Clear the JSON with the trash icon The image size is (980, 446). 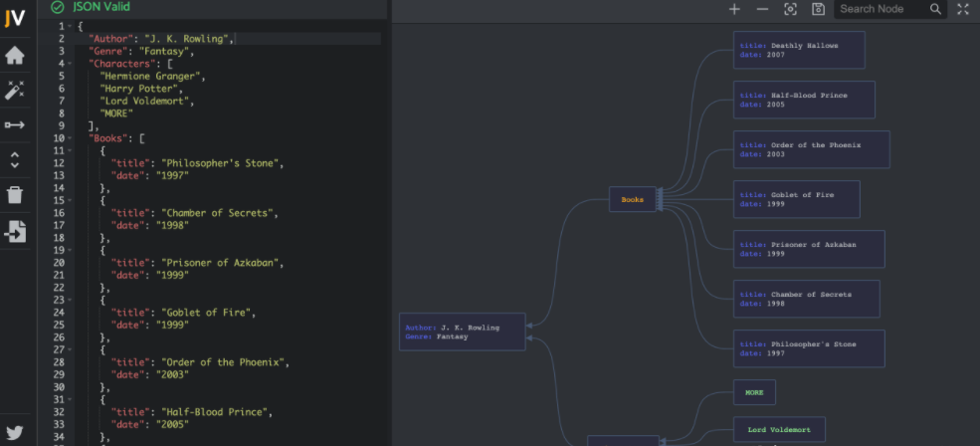coord(15,194)
